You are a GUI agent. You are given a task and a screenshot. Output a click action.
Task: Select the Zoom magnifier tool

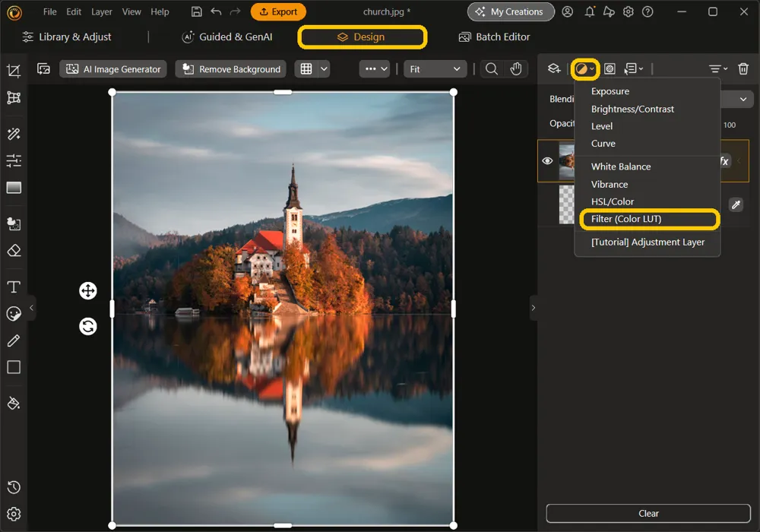[x=492, y=69]
